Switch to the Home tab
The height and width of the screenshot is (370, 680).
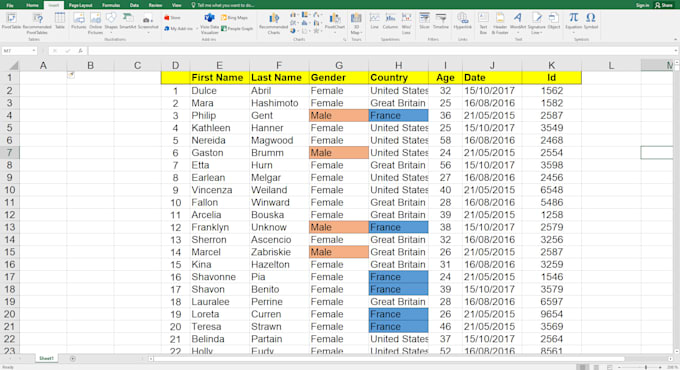tap(32, 5)
